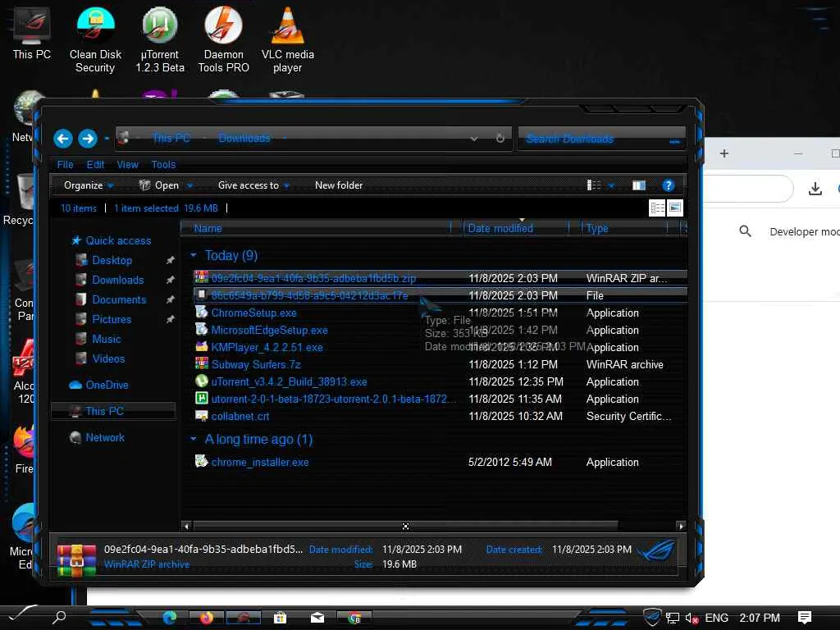Go forward with the Explorer forward arrow
840x630 pixels.
[88, 139]
